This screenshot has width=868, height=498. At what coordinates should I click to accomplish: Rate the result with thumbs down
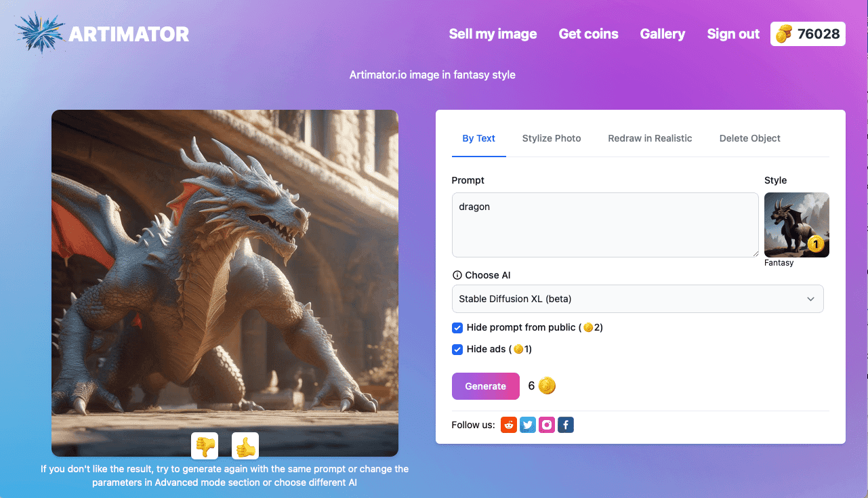(205, 445)
